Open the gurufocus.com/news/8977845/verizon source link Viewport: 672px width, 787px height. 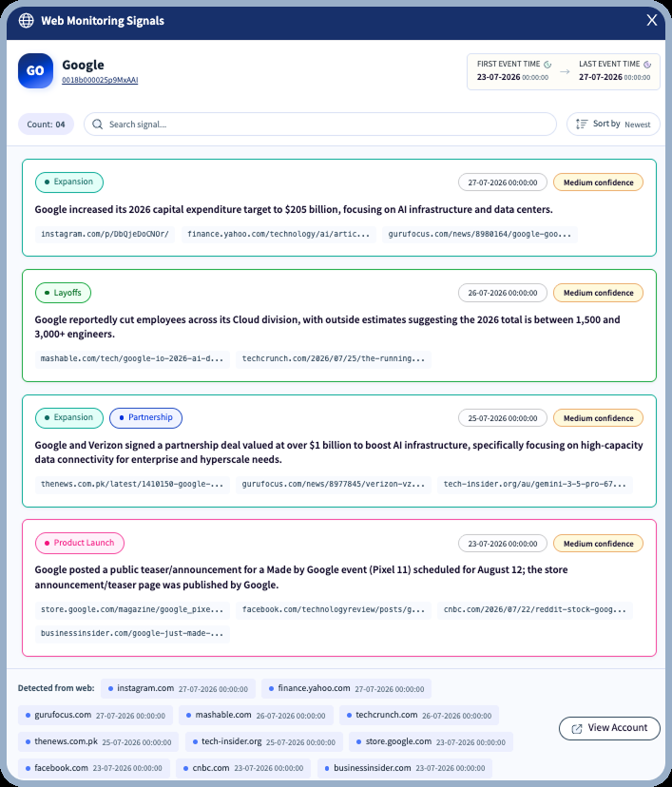[334, 485]
